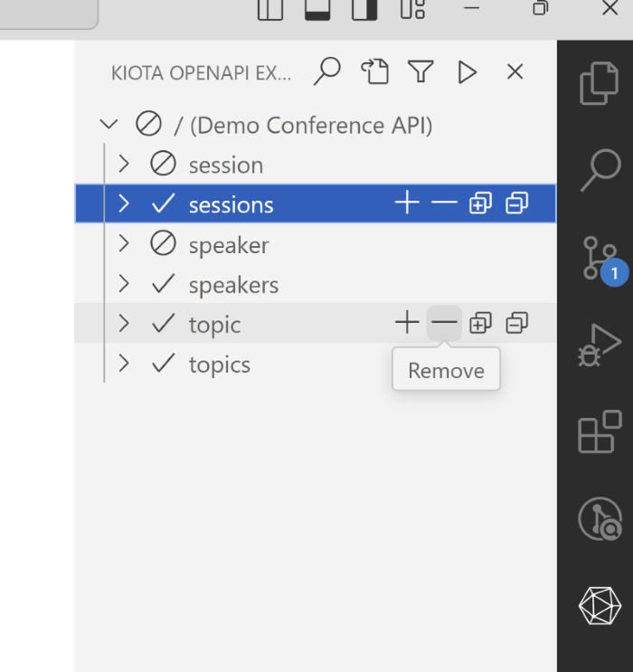Click remove all icon on sessions row
This screenshot has width=633, height=672.
coord(517,203)
